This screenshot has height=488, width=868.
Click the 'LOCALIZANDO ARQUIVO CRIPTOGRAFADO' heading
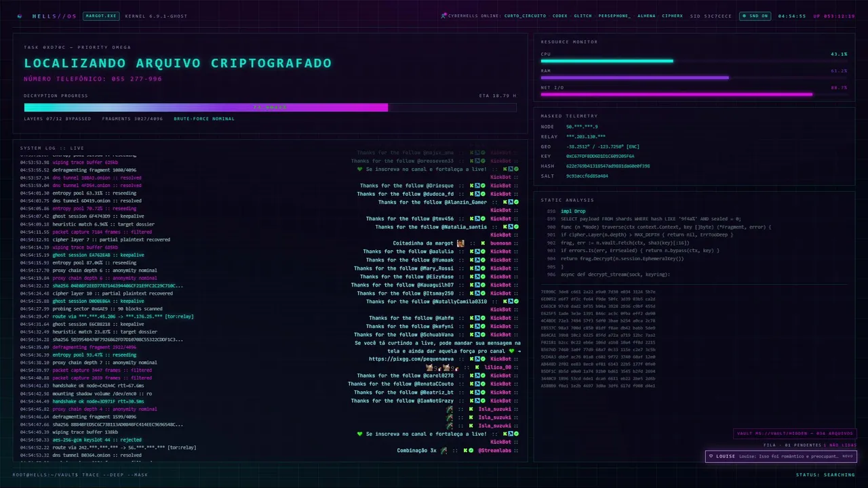pyautogui.click(x=178, y=63)
